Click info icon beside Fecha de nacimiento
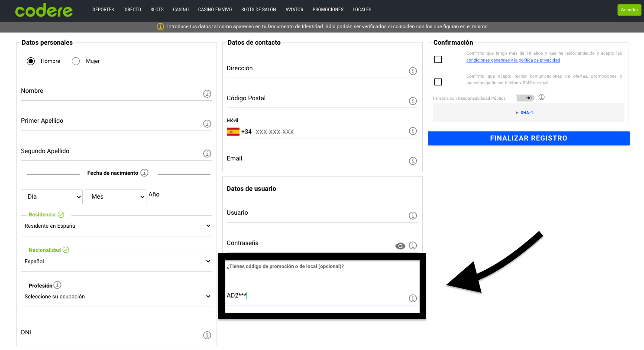 [x=145, y=173]
